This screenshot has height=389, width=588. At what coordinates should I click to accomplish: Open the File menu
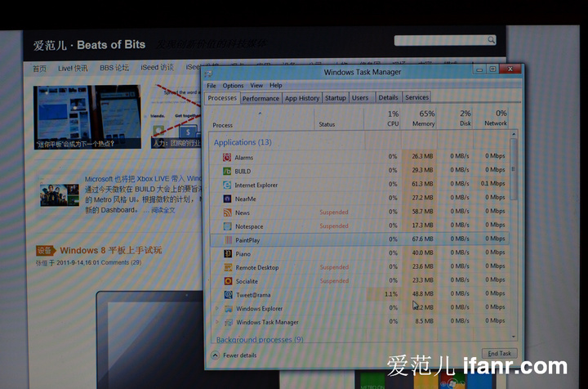212,86
